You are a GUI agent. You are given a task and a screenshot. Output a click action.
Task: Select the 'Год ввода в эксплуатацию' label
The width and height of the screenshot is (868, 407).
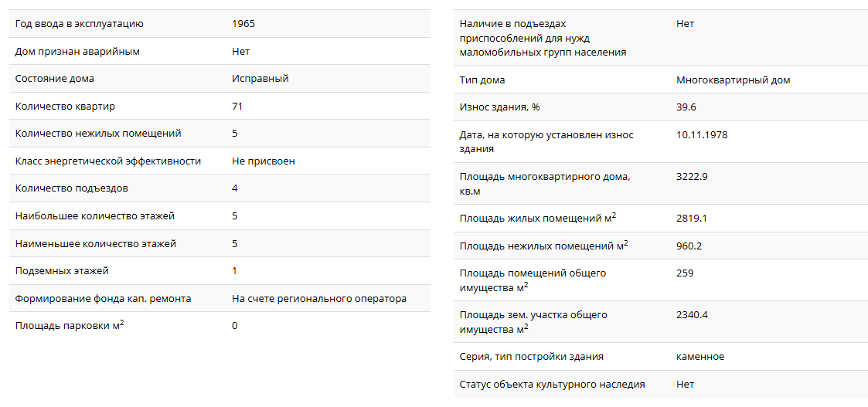(80, 24)
